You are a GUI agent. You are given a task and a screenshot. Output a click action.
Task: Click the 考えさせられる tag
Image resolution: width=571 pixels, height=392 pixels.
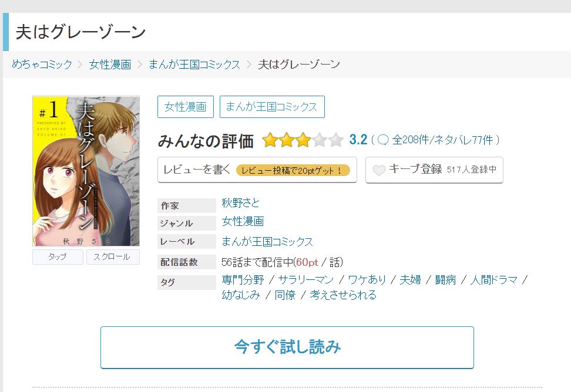click(x=343, y=295)
